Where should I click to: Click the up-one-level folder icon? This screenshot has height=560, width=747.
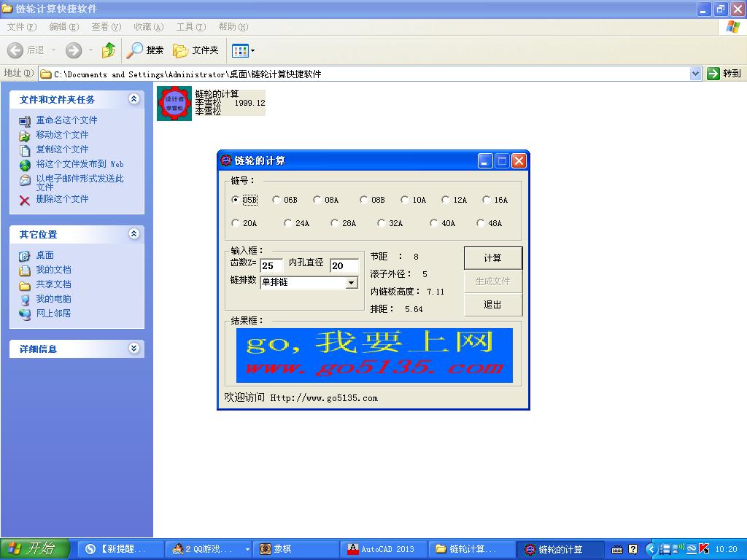click(x=107, y=50)
